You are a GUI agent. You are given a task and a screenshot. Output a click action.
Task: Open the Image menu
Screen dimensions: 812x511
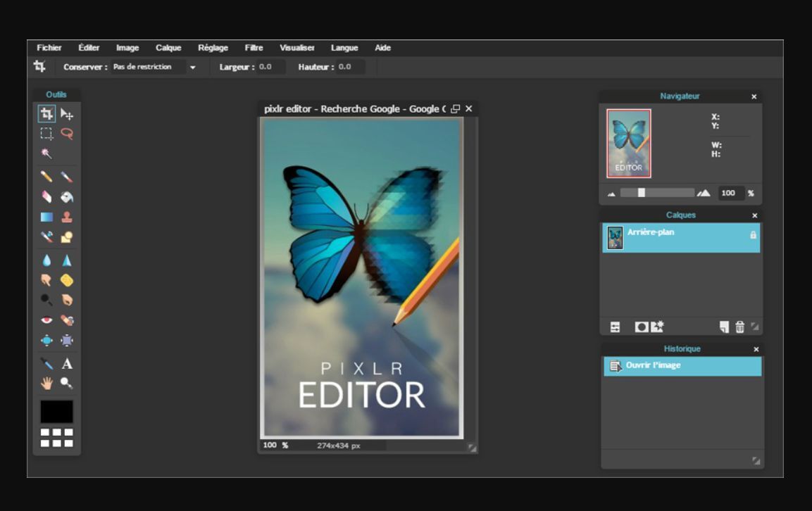point(127,48)
